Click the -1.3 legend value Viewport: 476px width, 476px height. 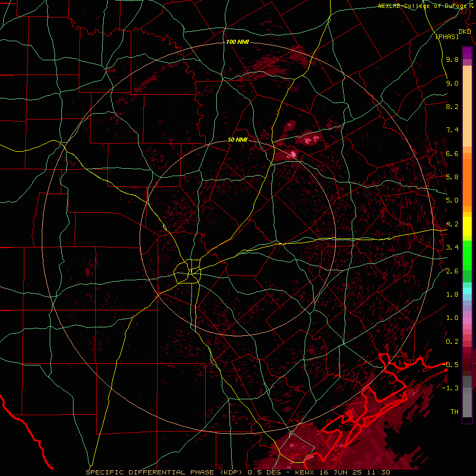click(x=450, y=388)
